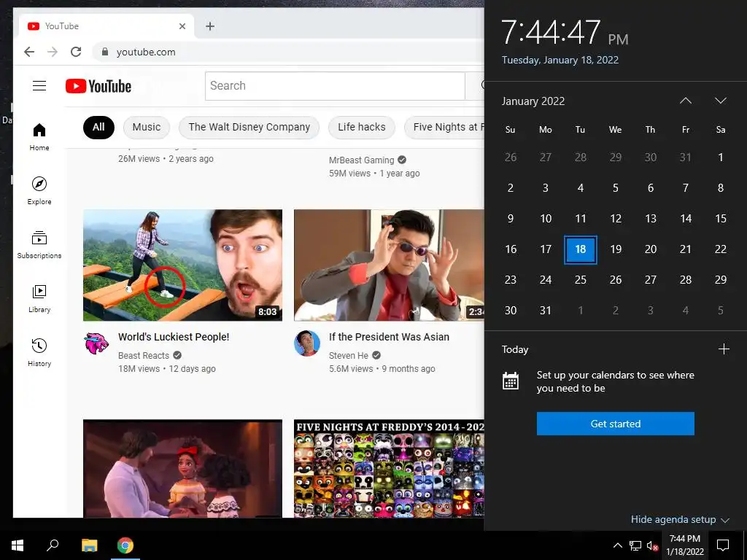The image size is (747, 560).
Task: Go to next month in calendar
Action: pos(720,101)
